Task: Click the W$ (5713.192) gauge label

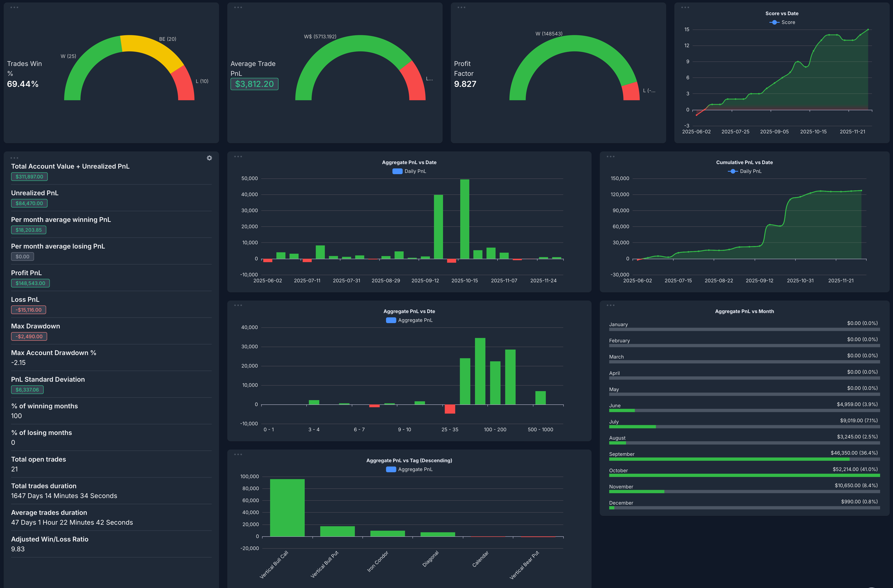Action: click(320, 37)
